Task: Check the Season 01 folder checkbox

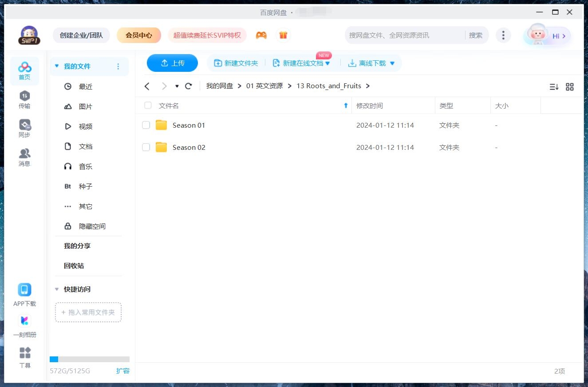Action: pyautogui.click(x=146, y=125)
